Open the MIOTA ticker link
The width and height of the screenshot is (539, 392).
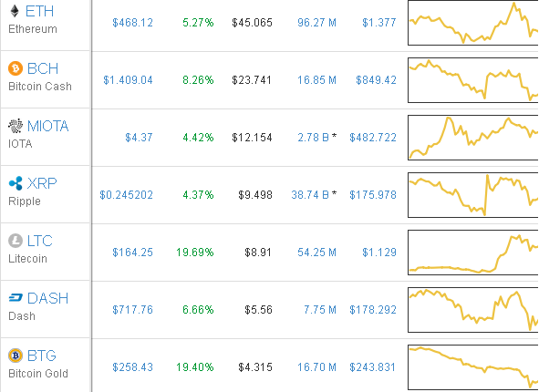pos(48,126)
